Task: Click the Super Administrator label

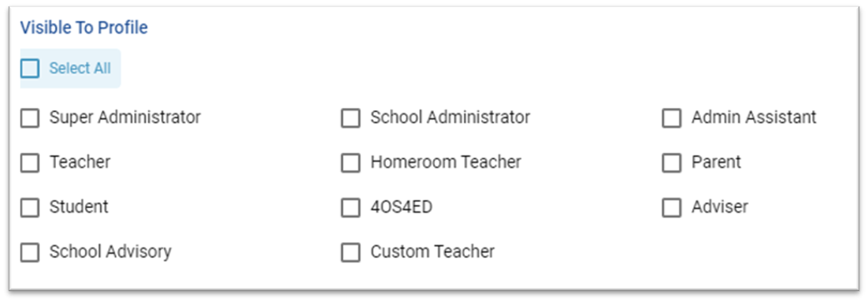Action: (125, 117)
